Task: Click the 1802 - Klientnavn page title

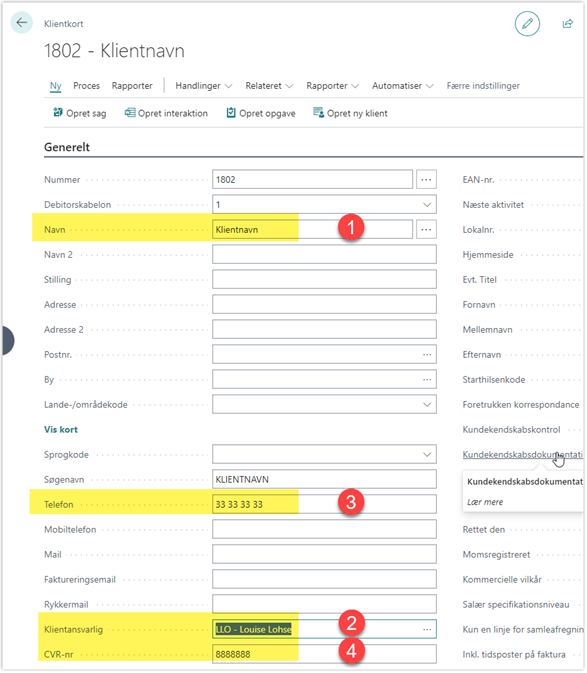Action: [114, 51]
